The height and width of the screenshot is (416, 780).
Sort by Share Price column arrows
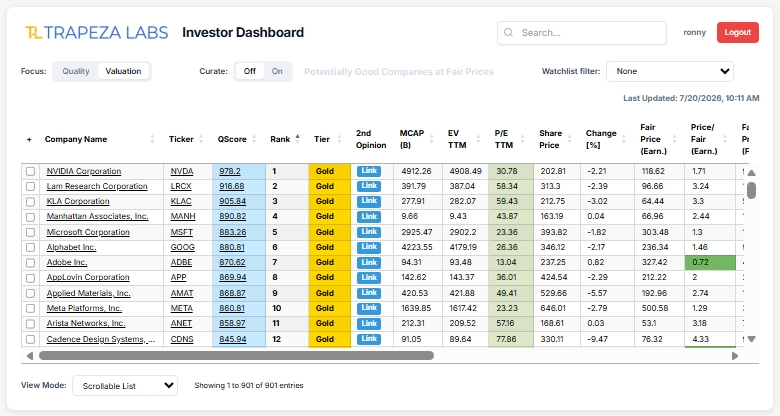click(x=570, y=139)
